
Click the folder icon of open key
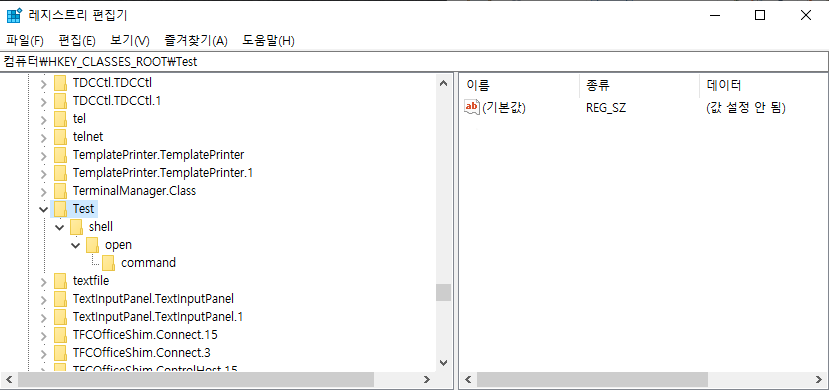tap(93, 245)
